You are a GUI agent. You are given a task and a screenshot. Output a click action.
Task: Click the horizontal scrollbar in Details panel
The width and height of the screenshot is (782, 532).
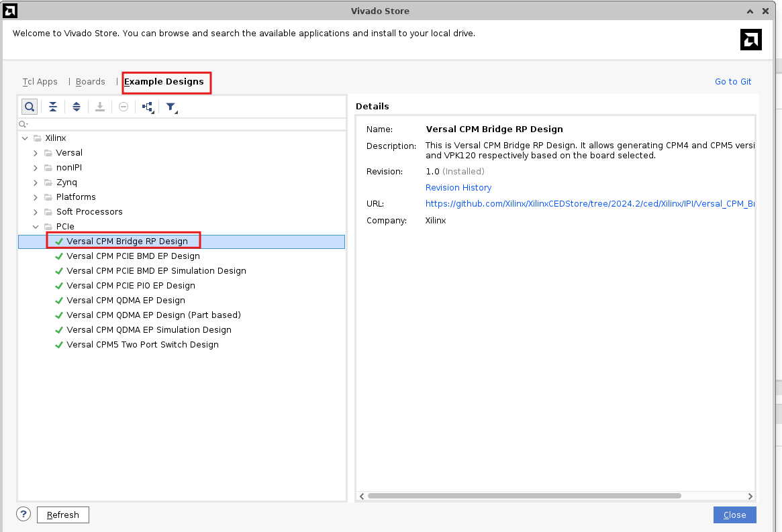[524, 496]
